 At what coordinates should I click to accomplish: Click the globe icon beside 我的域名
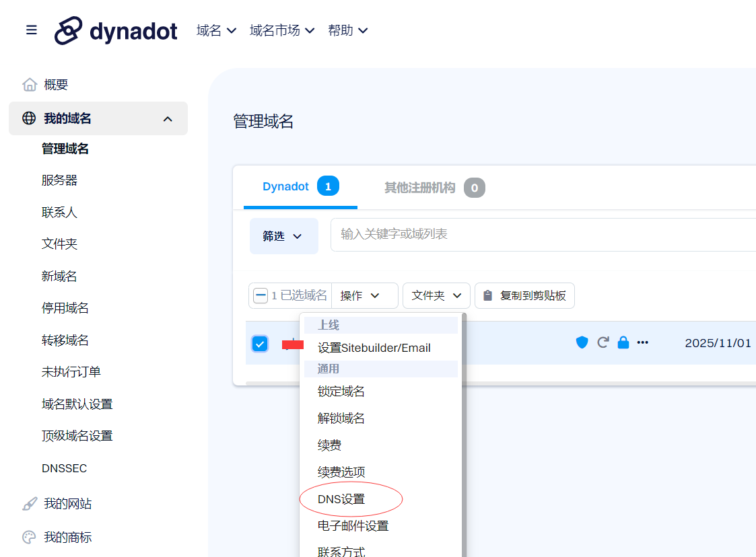coord(29,118)
